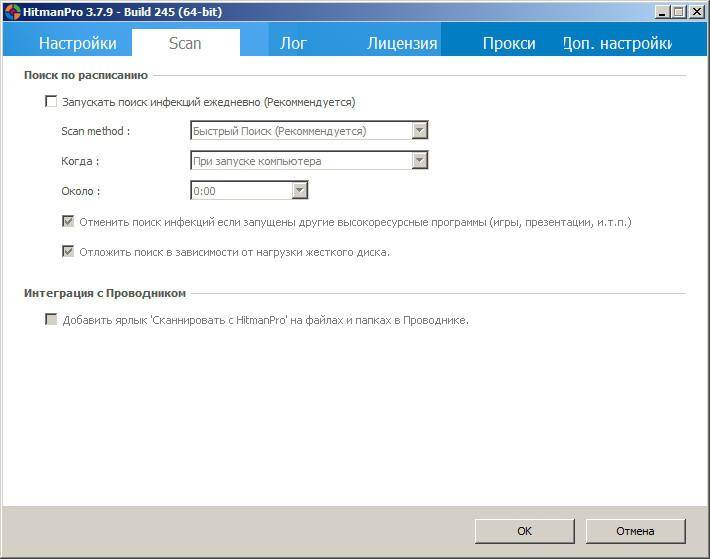
Task: Open the Scan method dropdown
Action: pos(309,131)
